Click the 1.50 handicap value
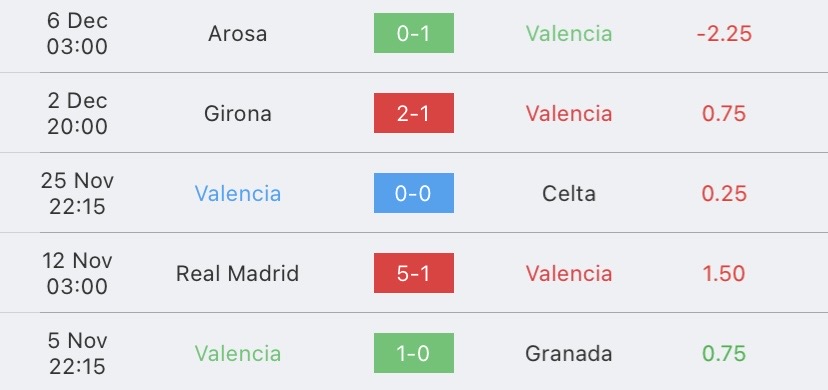This screenshot has height=390, width=828. click(x=724, y=273)
